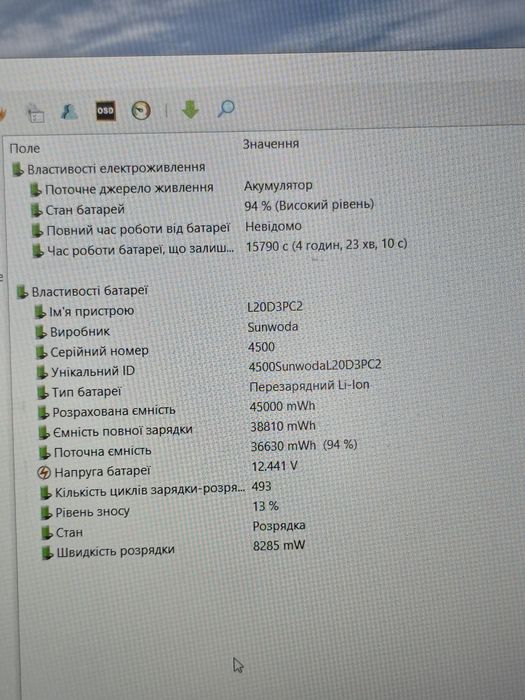This screenshot has height=700, width=525.
Task: Click the battery icon beside Рівень зносу
Action: [46, 513]
